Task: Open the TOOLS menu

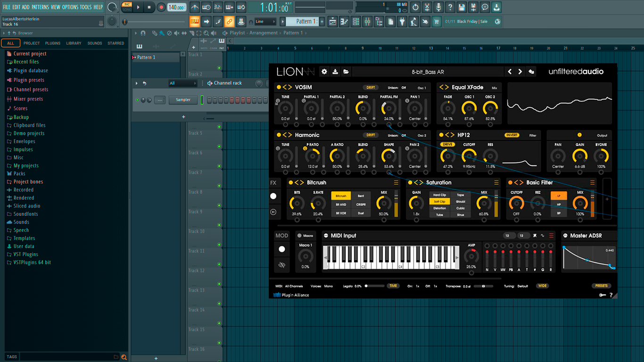Action: 86,7
